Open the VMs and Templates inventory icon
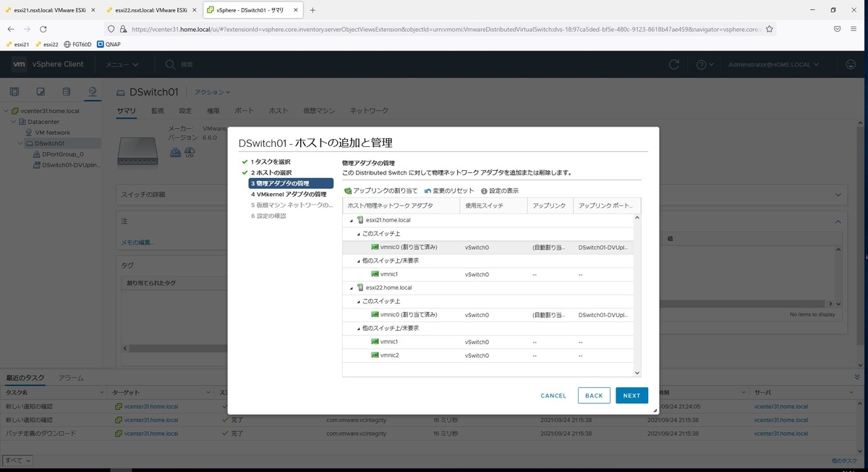This screenshot has height=472, width=868. pos(41,92)
